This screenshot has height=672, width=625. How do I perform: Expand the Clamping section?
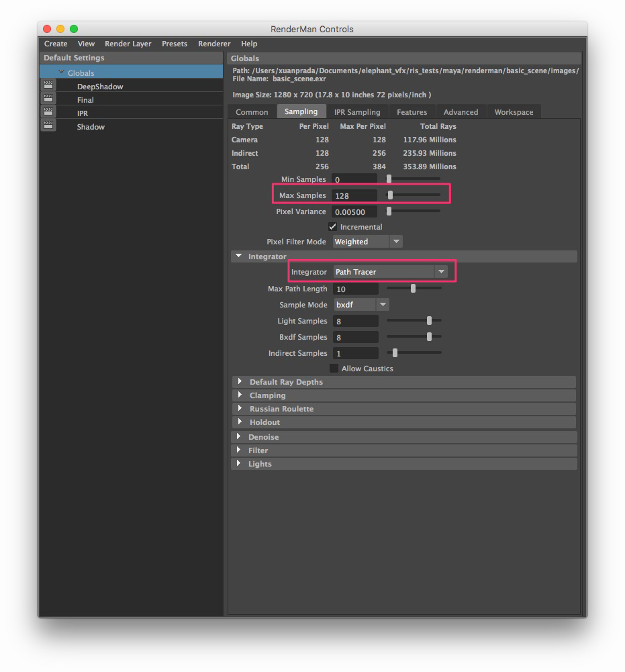pos(240,395)
